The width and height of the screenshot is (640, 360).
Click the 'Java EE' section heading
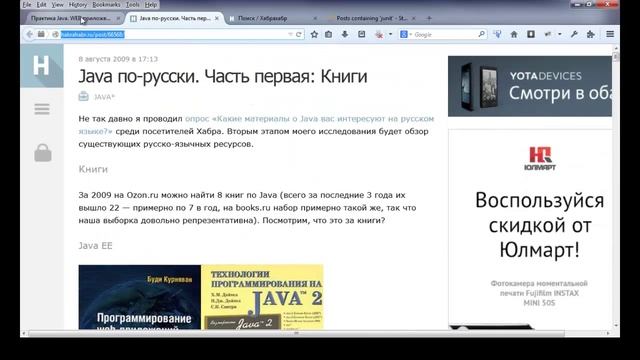pos(95,246)
